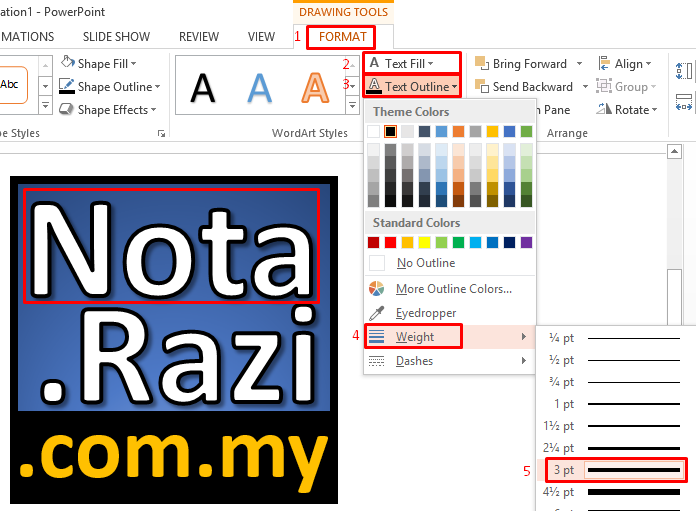
Task: Expand the WordArt Styles gallery More button
Action: click(352, 106)
